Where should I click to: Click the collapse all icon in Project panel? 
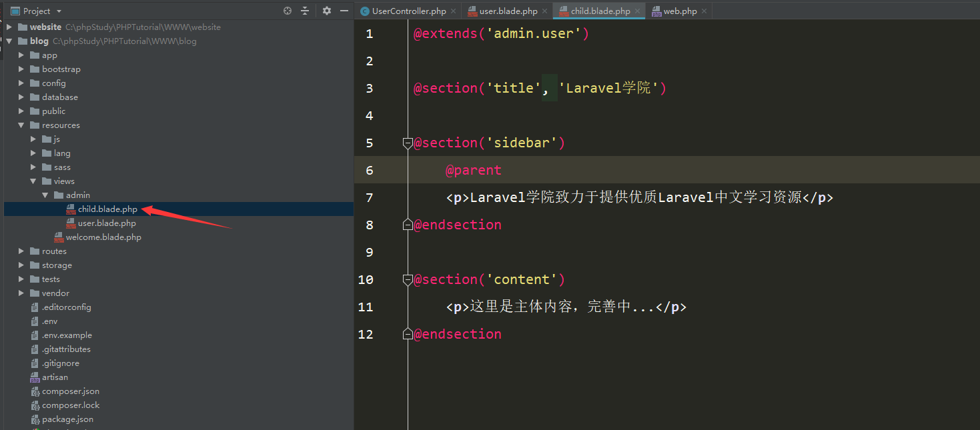[305, 11]
